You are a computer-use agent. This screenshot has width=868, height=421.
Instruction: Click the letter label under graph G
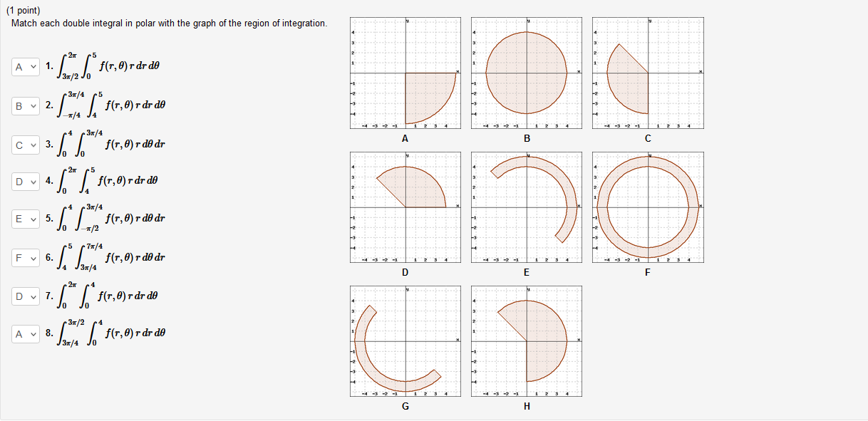click(405, 405)
